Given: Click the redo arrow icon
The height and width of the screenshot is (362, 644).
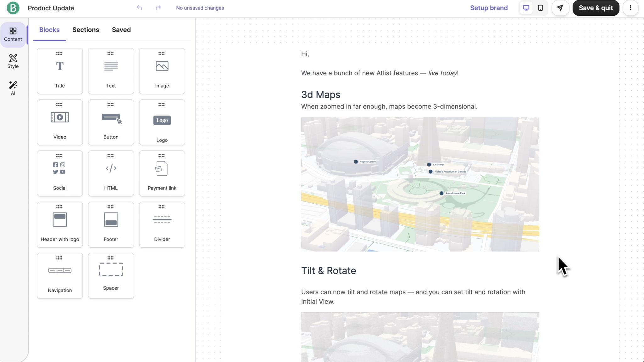Looking at the screenshot, I should point(158,8).
